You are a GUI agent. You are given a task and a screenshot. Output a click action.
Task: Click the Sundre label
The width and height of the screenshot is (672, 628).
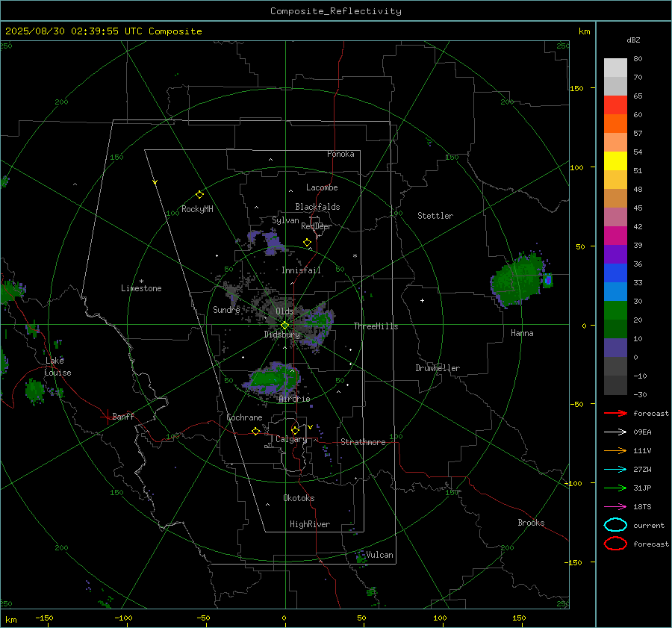pos(226,310)
